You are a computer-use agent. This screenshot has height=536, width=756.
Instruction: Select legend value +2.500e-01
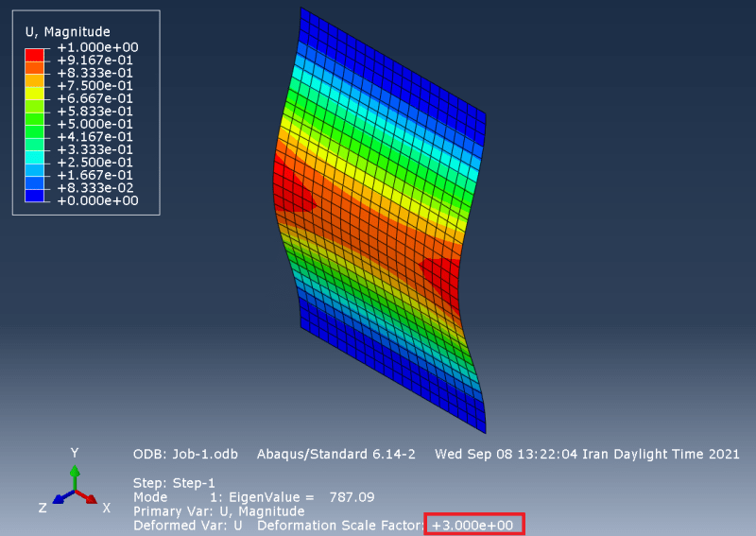point(95,163)
